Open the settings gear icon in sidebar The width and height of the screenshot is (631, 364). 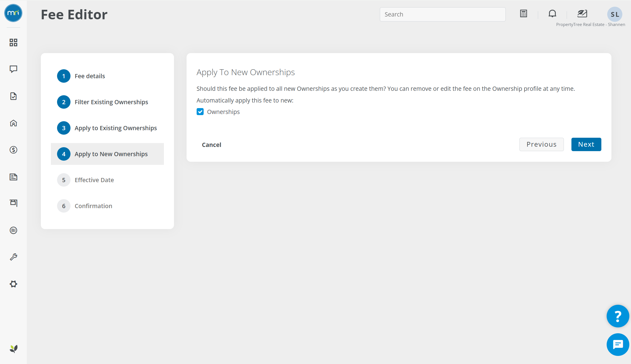coord(13,284)
